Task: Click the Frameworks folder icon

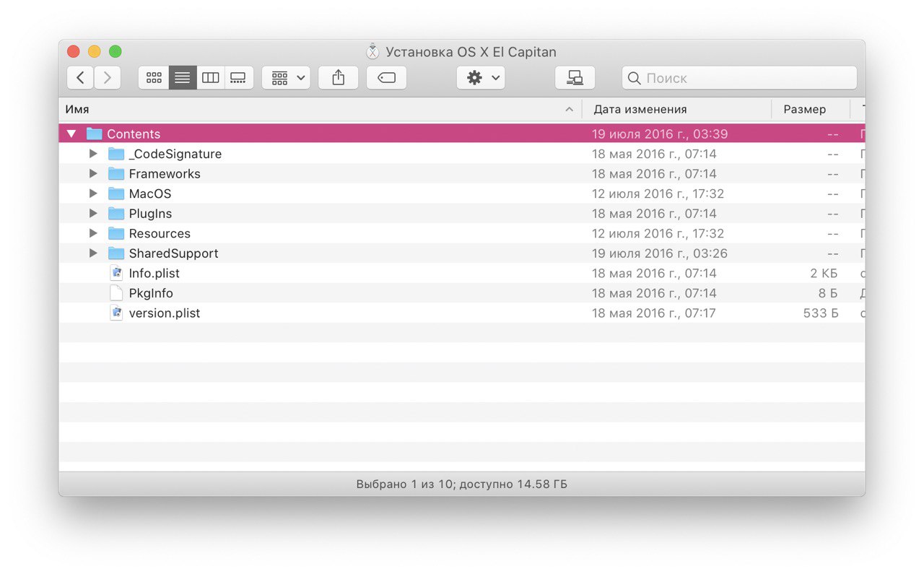Action: pyautogui.click(x=116, y=174)
